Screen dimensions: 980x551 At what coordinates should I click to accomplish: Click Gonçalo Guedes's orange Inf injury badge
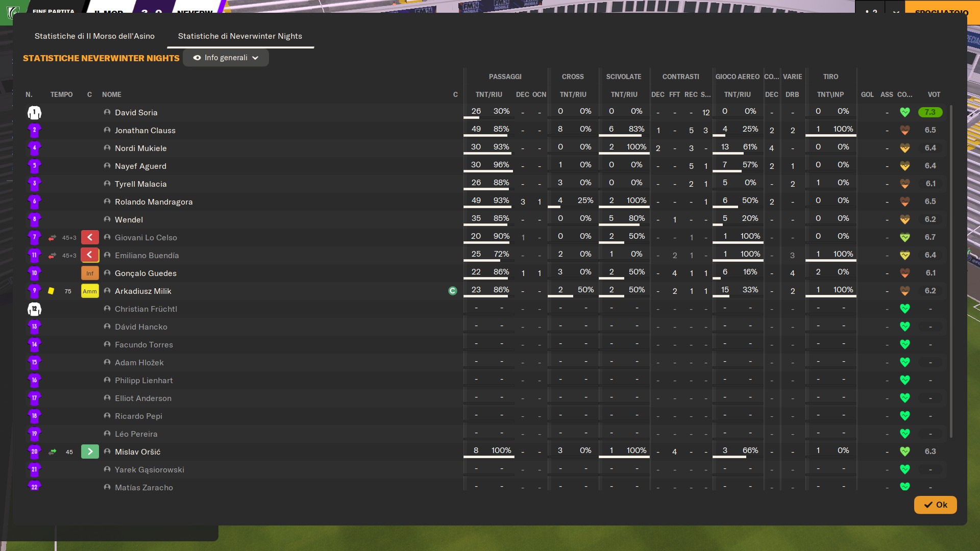[x=90, y=273]
